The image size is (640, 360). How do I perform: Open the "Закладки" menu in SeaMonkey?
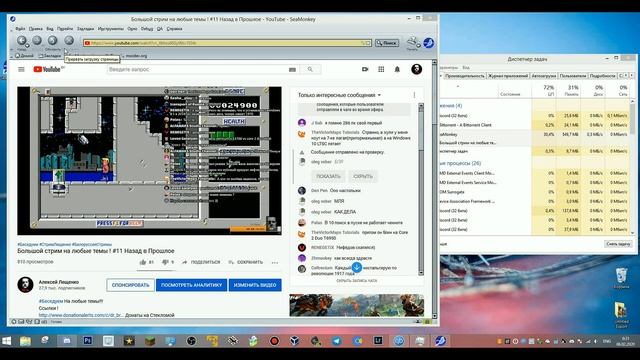click(85, 29)
